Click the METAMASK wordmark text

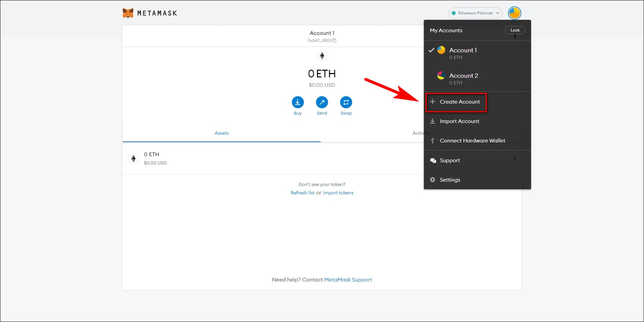pos(157,13)
